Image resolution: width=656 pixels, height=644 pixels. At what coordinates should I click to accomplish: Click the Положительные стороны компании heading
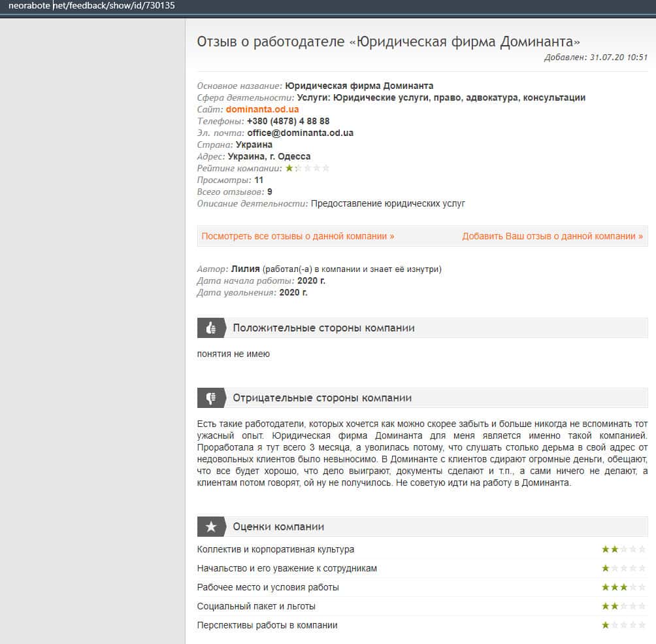tap(324, 328)
